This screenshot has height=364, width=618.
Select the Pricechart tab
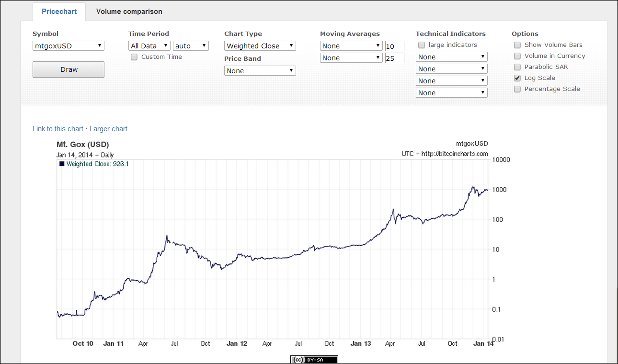click(x=59, y=11)
